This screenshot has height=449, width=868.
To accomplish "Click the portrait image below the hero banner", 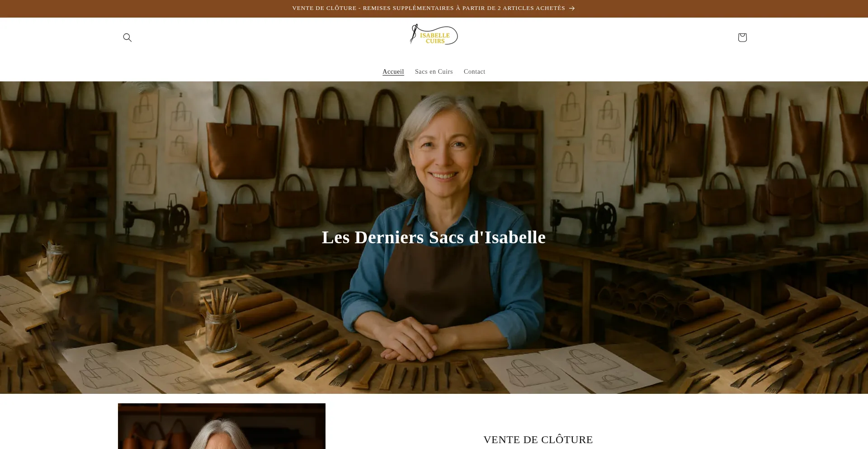I will coord(222,426).
